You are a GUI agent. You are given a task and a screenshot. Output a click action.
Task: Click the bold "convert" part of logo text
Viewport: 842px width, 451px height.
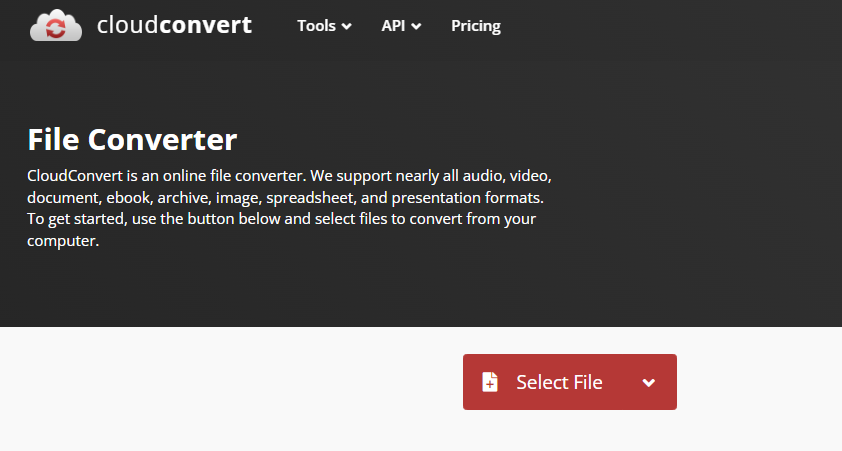[206, 25]
